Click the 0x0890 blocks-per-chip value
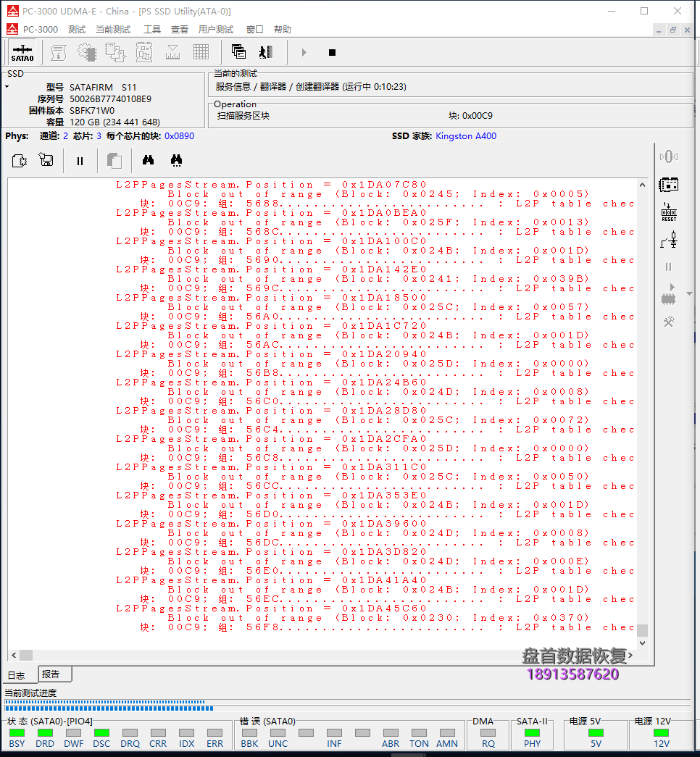Viewport: 700px width, 757px height. click(179, 136)
